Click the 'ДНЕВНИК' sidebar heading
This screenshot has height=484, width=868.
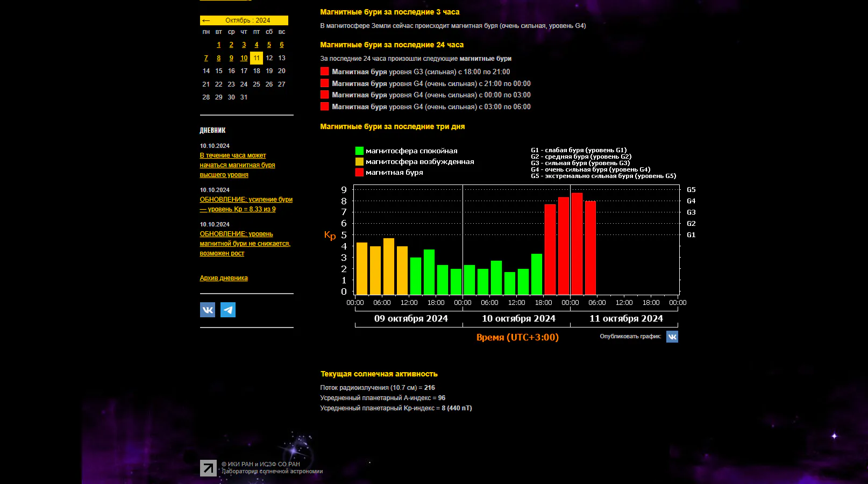tap(212, 130)
